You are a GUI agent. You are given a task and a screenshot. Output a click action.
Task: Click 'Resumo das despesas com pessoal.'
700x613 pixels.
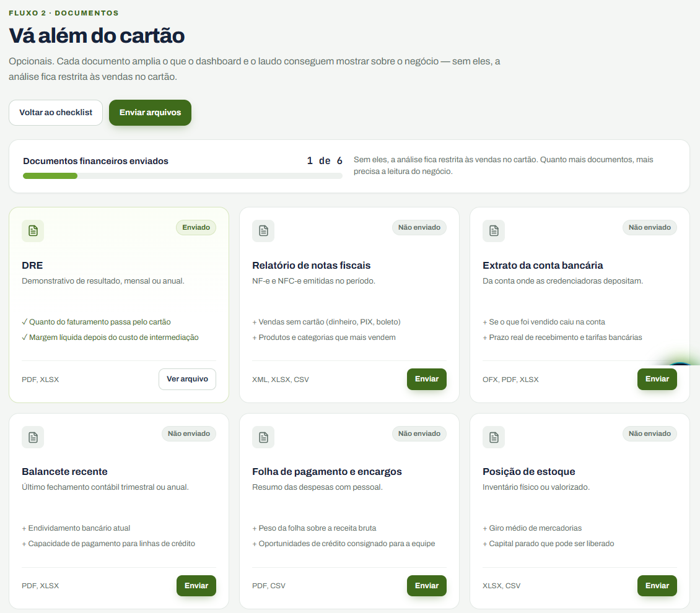317,487
